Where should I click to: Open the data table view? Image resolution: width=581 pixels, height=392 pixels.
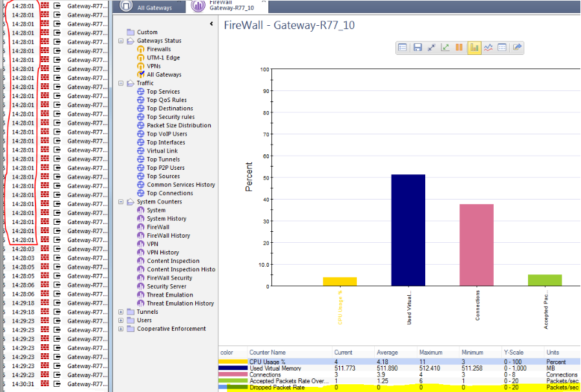click(503, 47)
